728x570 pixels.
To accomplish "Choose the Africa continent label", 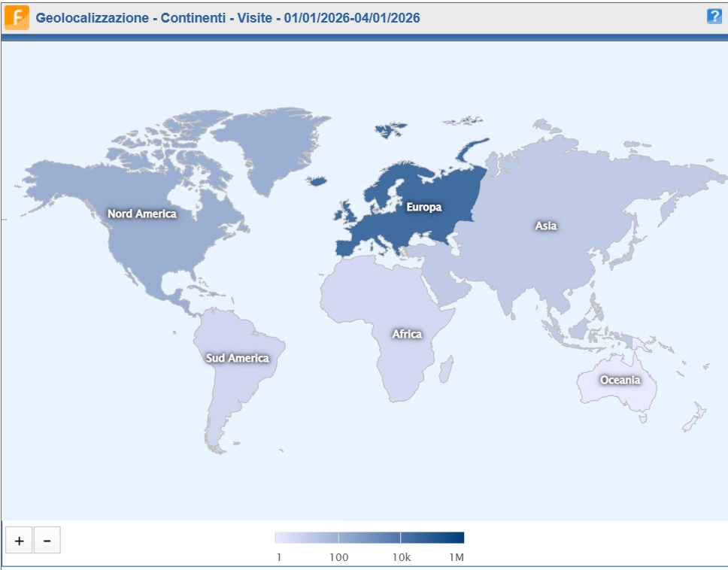I will tap(407, 334).
